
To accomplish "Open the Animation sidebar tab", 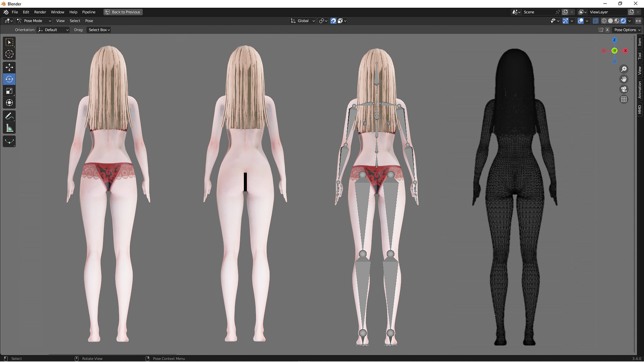I will coord(640,90).
